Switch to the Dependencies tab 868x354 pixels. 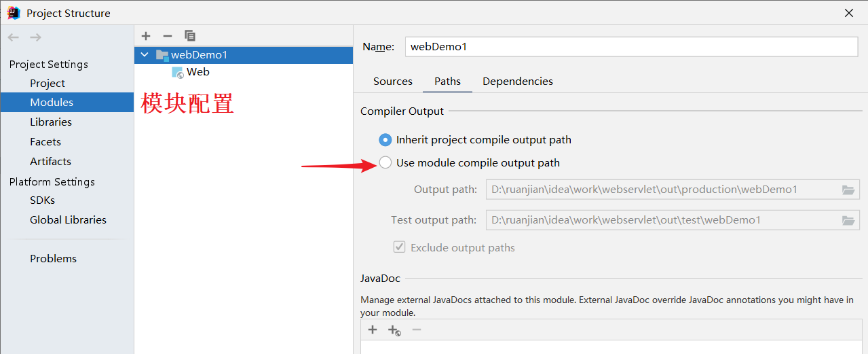pyautogui.click(x=518, y=82)
